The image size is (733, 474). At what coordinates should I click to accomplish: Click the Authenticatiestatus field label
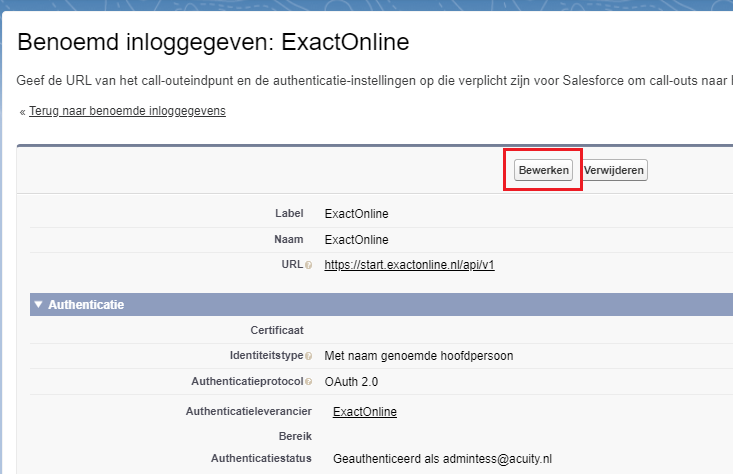[x=261, y=458]
